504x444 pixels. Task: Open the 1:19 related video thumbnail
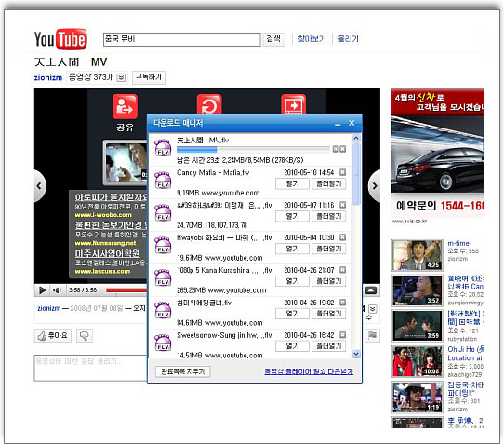pyautogui.click(x=418, y=397)
